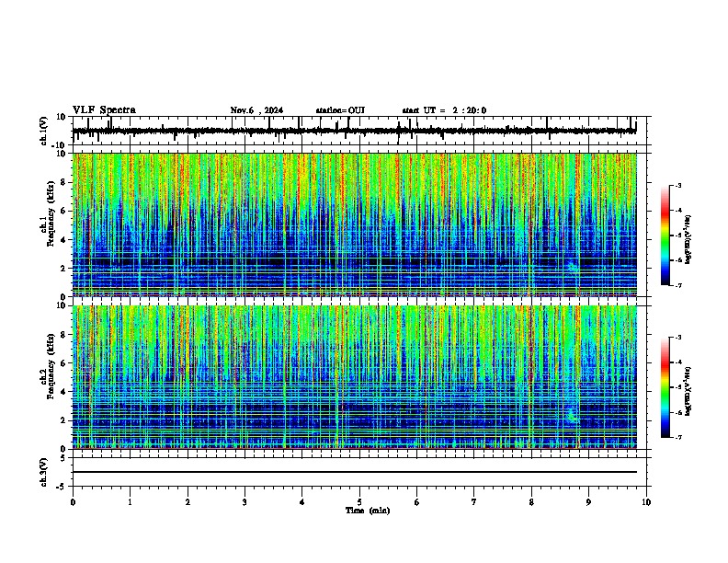Viewport: 728px width, 563px height.
Task: Click the '-3' label on ch.2 colorbar
Action: click(x=678, y=338)
